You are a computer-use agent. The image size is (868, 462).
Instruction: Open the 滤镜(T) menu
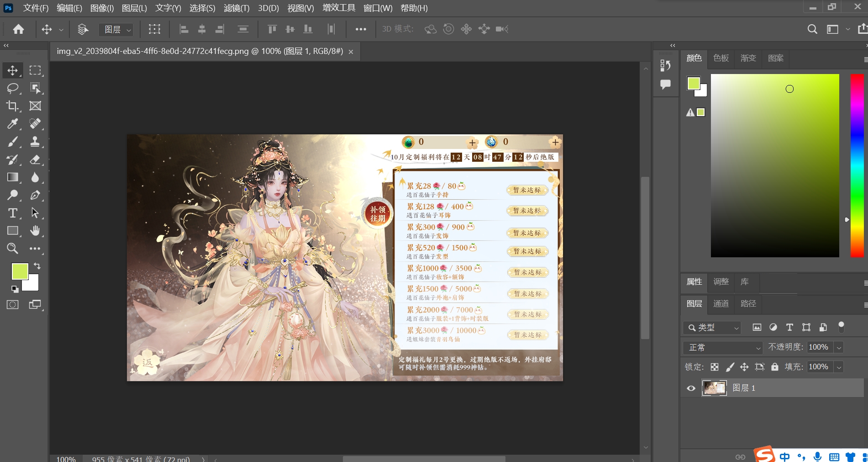237,8
